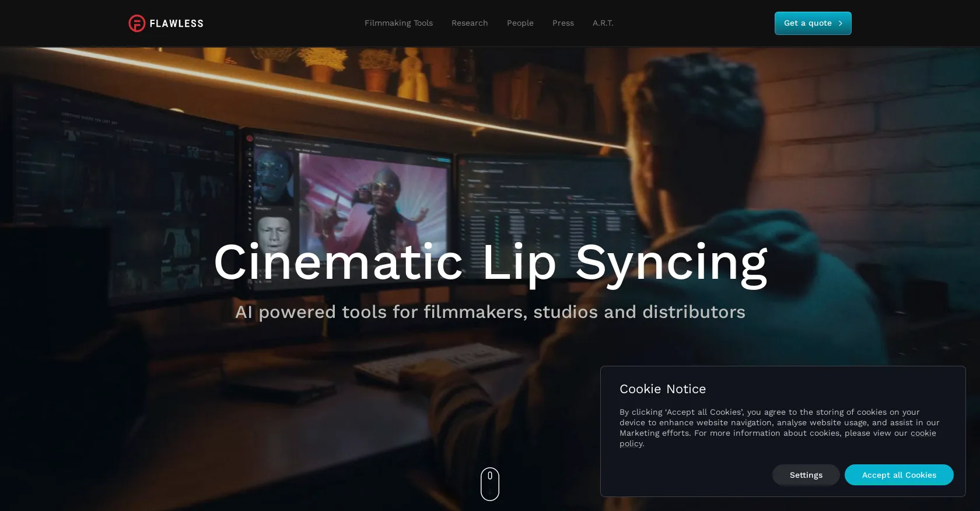Viewport: 980px width, 511px height.
Task: Click the grey 3D face model on monitor
Action: pyautogui.click(x=274, y=233)
